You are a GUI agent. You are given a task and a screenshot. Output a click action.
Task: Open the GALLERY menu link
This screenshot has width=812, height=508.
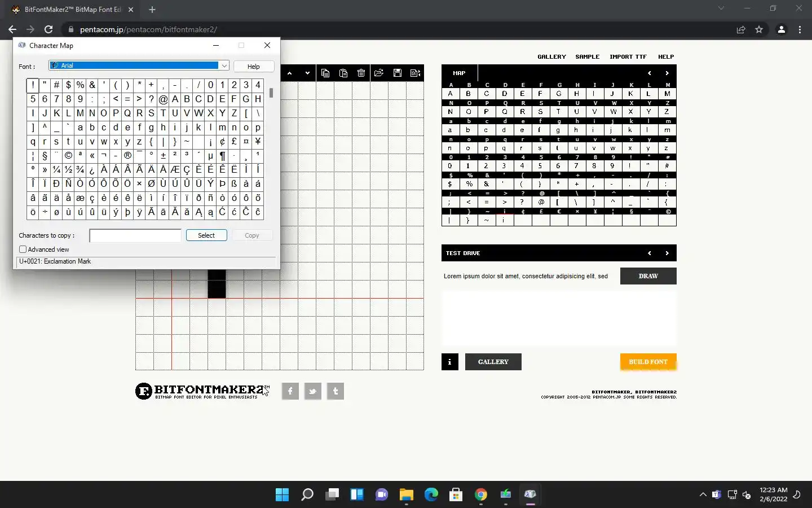point(551,56)
